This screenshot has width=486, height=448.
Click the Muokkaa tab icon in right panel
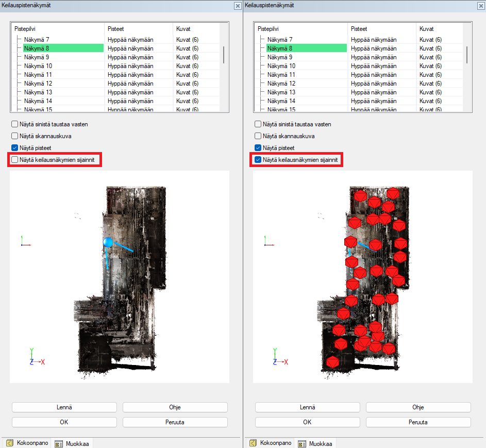[x=302, y=443]
